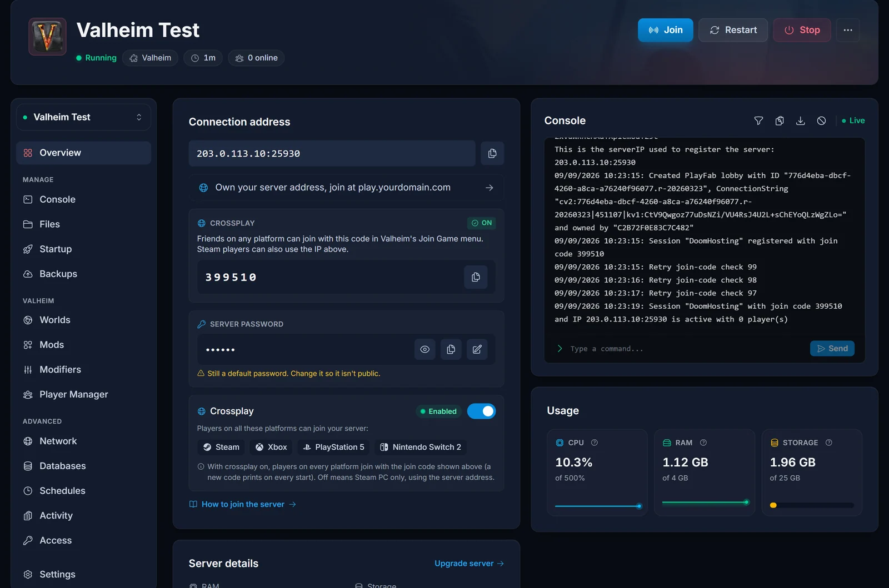Screen dimensions: 889x588
Task: Click the Valheim server logo thumbnail
Action: tap(47, 37)
